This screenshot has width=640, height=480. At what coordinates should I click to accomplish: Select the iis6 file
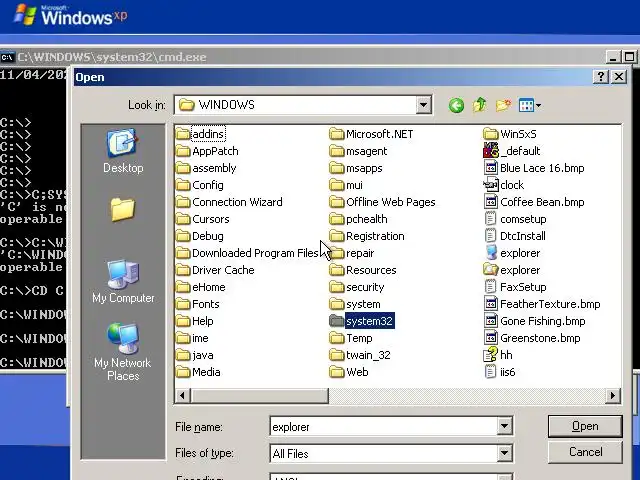coord(500,372)
